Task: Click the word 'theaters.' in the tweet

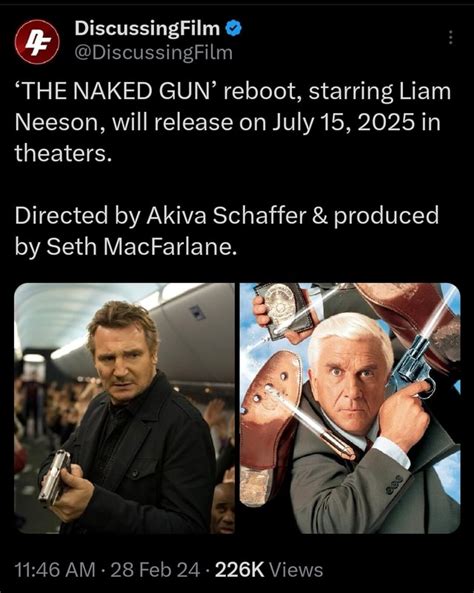Action: pyautogui.click(x=63, y=154)
